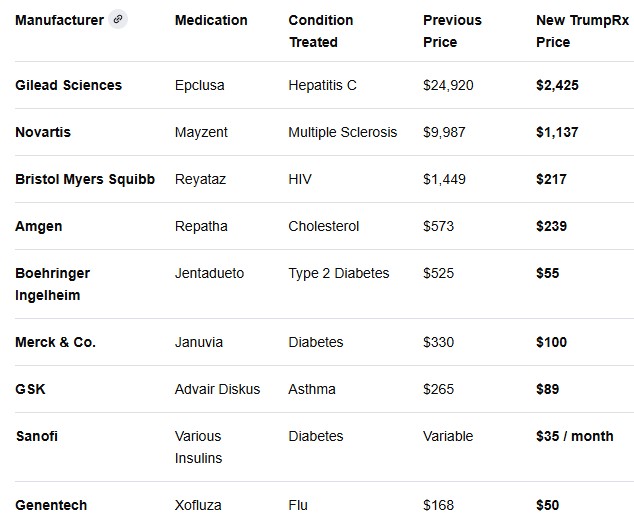This screenshot has height=522, width=634.
Task: Click the Gilead Sciences manufacturer cell
Action: tap(68, 85)
